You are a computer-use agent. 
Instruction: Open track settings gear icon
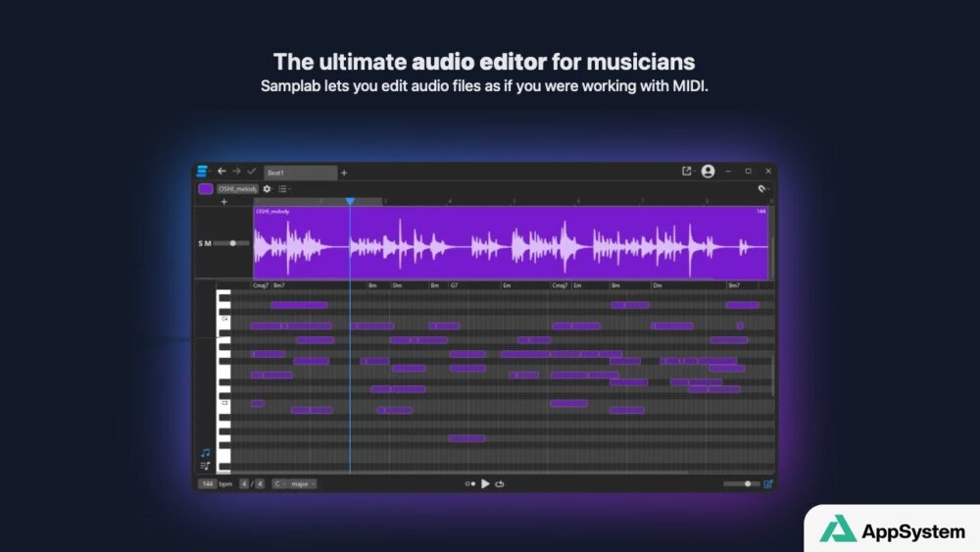[267, 189]
